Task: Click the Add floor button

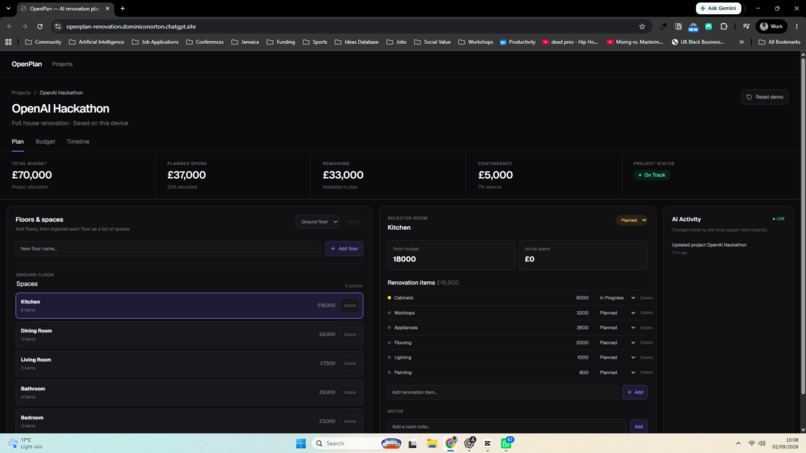Action: tap(344, 248)
